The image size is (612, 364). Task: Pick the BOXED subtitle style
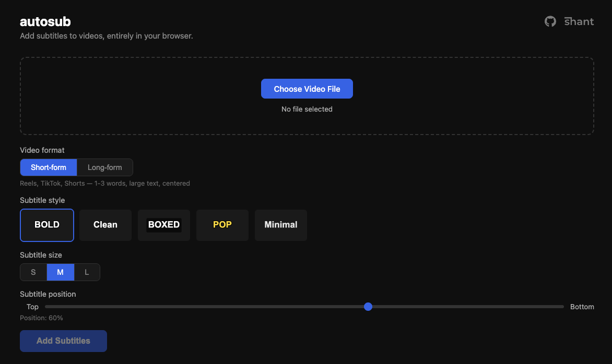point(163,225)
